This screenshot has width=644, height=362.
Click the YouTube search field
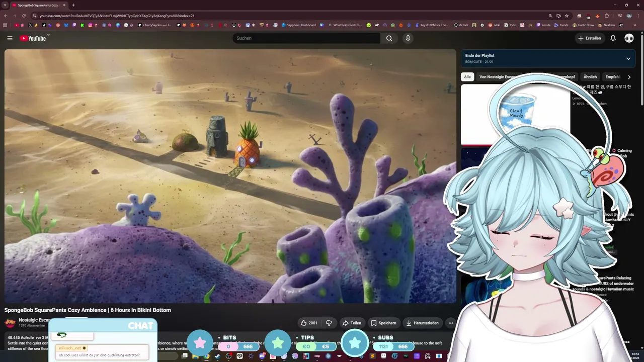point(306,38)
